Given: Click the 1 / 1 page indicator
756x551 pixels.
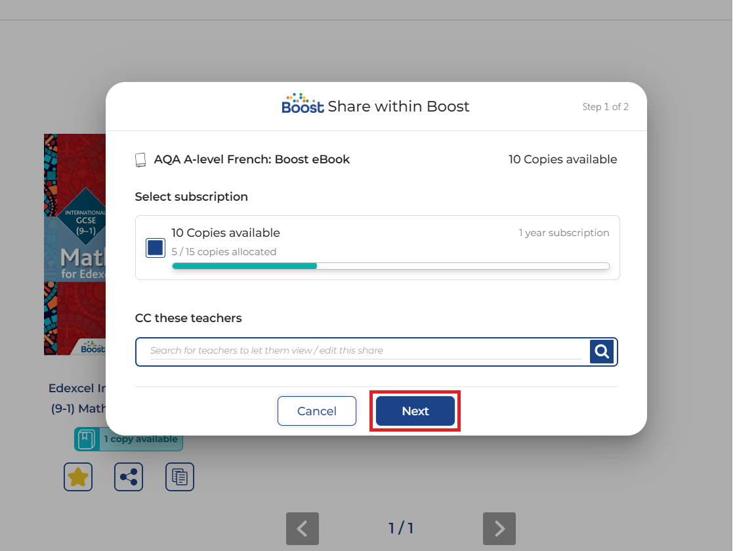Looking at the screenshot, I should tap(400, 528).
